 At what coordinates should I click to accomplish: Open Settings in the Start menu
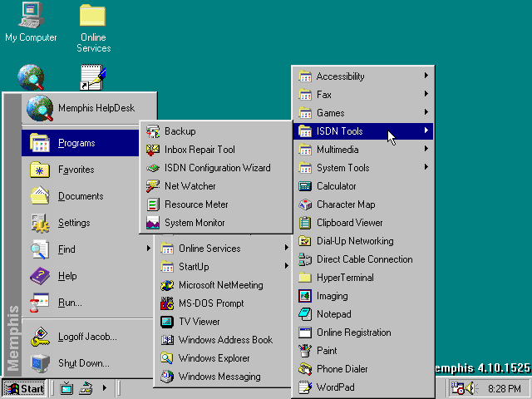81,223
